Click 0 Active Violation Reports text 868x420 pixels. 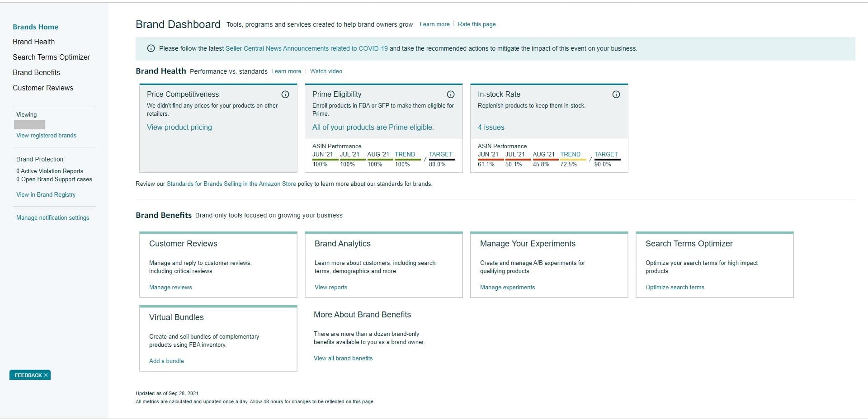click(50, 171)
